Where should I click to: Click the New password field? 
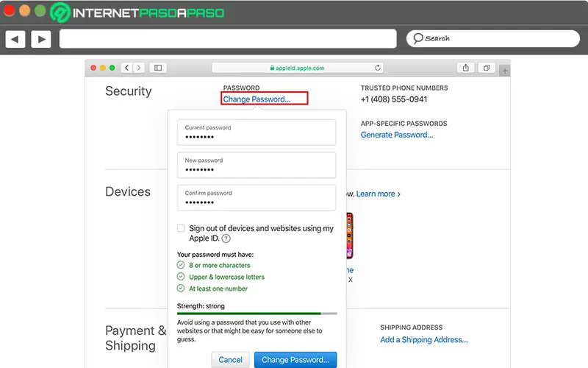(x=257, y=165)
